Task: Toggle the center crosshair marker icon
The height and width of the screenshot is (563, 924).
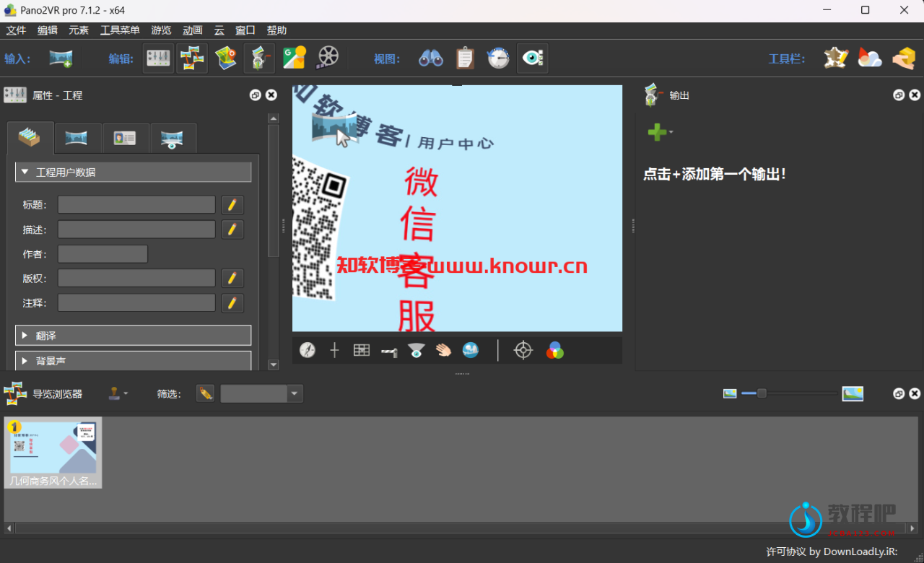Action: tap(334, 350)
